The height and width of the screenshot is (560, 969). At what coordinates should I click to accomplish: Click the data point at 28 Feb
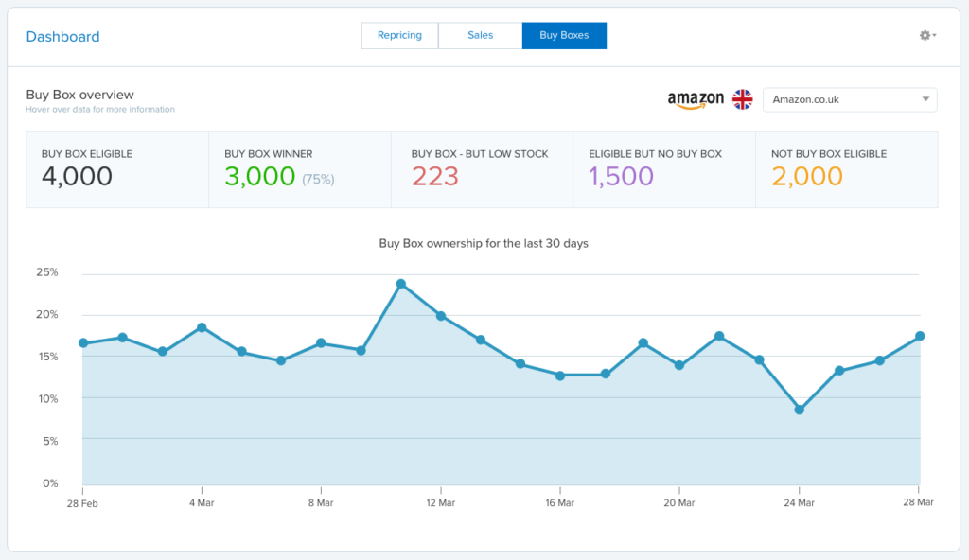83,343
